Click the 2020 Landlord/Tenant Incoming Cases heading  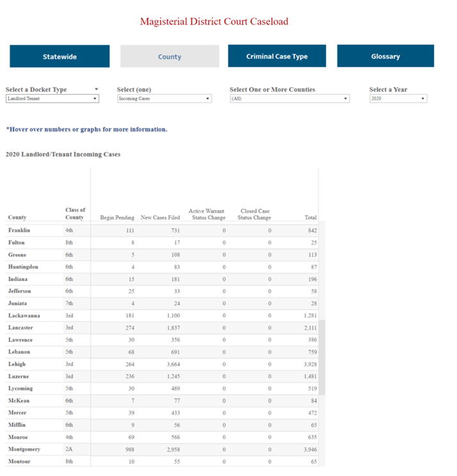click(63, 154)
